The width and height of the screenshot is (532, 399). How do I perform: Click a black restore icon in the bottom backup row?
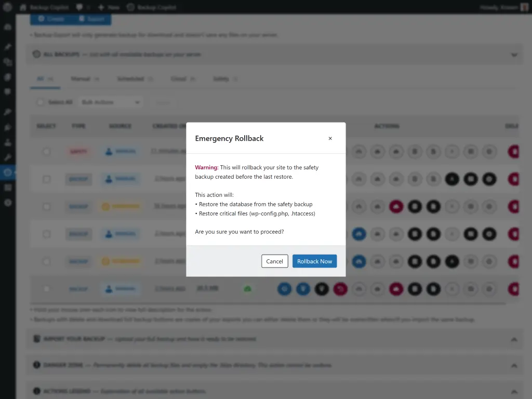[415, 289]
